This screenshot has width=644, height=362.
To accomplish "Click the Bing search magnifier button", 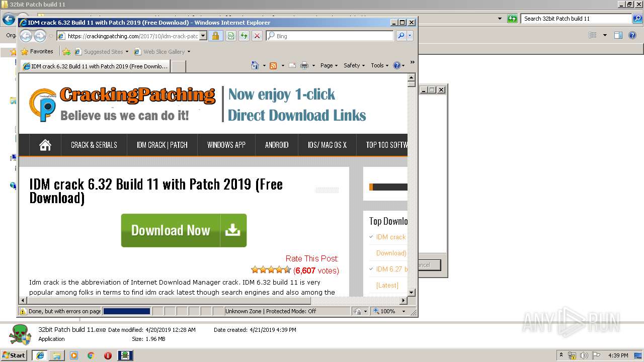I will 400,36.
